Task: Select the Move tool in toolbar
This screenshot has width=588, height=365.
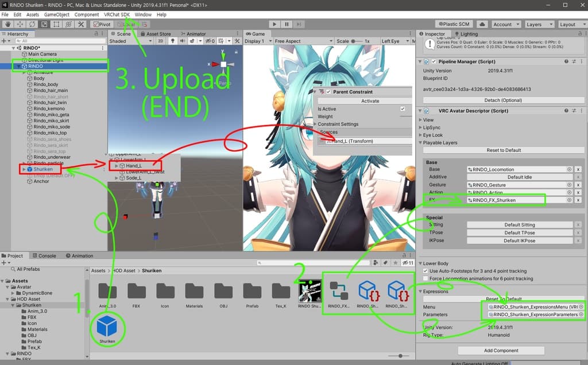Action: [x=20, y=24]
